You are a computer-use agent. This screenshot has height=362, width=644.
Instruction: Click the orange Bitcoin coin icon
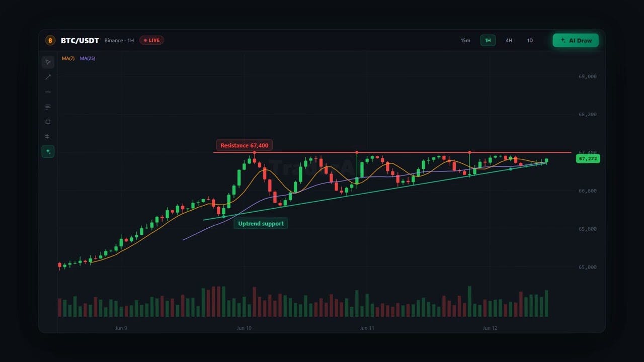tap(50, 40)
